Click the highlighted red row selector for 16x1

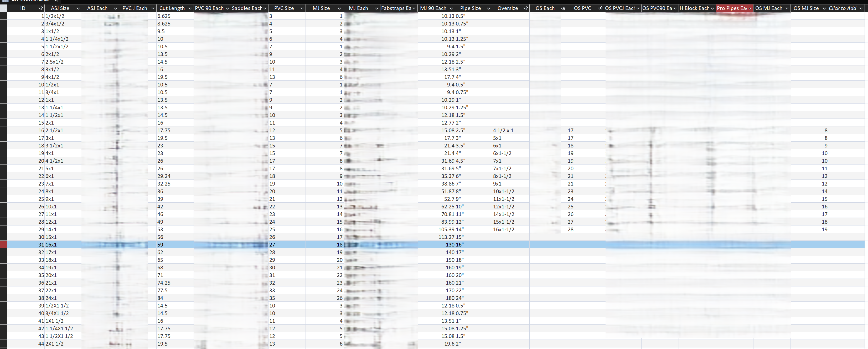coord(3,245)
